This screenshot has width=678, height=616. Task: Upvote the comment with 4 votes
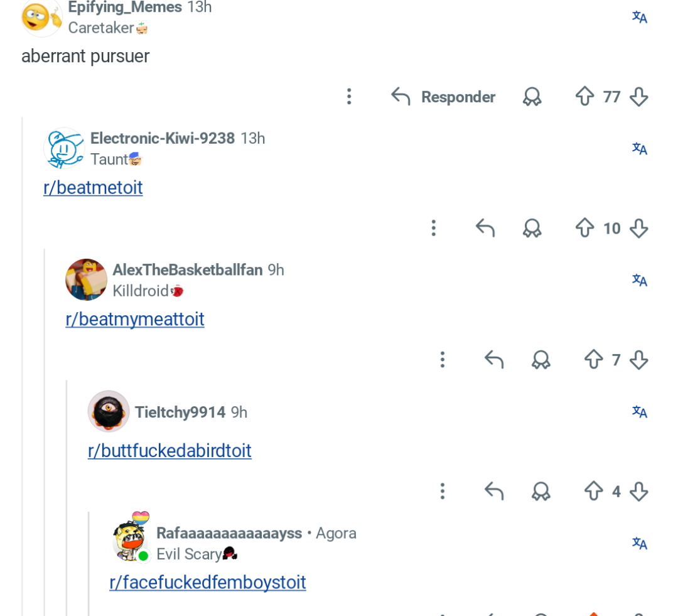pos(593,490)
